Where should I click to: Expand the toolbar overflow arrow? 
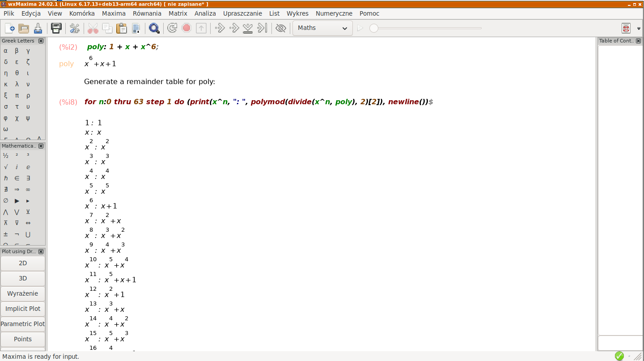(x=639, y=29)
